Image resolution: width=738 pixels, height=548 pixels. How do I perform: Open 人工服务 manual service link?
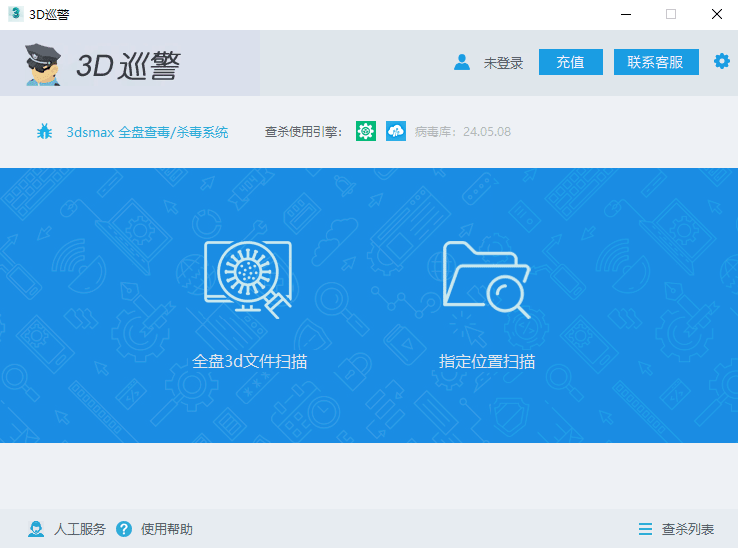(x=80, y=529)
